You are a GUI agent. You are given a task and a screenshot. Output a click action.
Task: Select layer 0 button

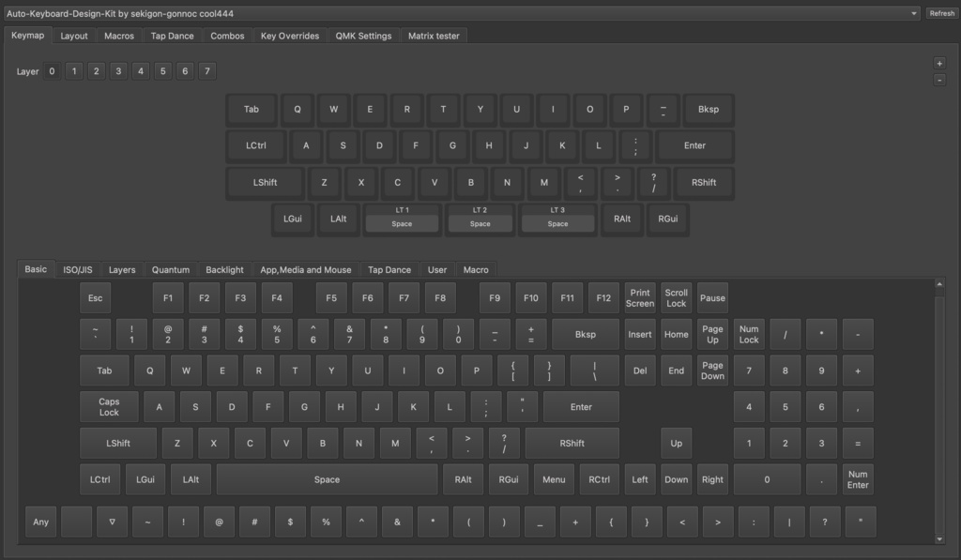click(53, 71)
